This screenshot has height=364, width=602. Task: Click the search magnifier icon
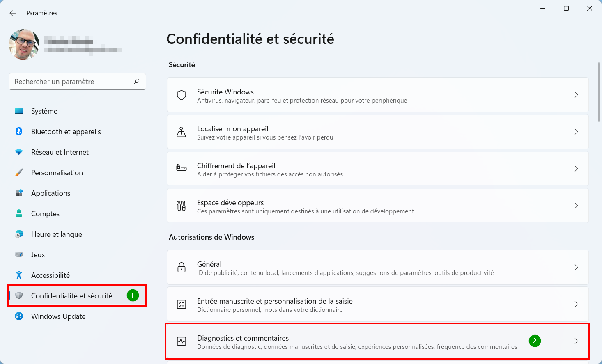(137, 81)
